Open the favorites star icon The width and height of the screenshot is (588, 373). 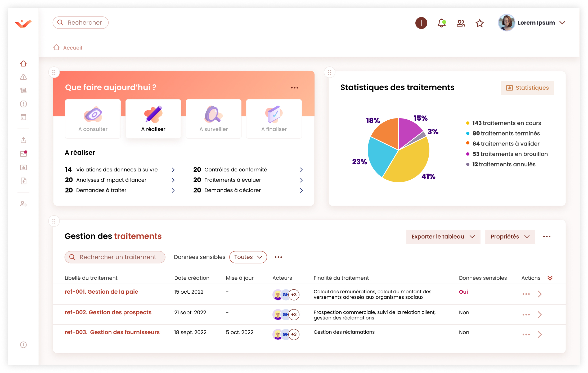tap(479, 23)
